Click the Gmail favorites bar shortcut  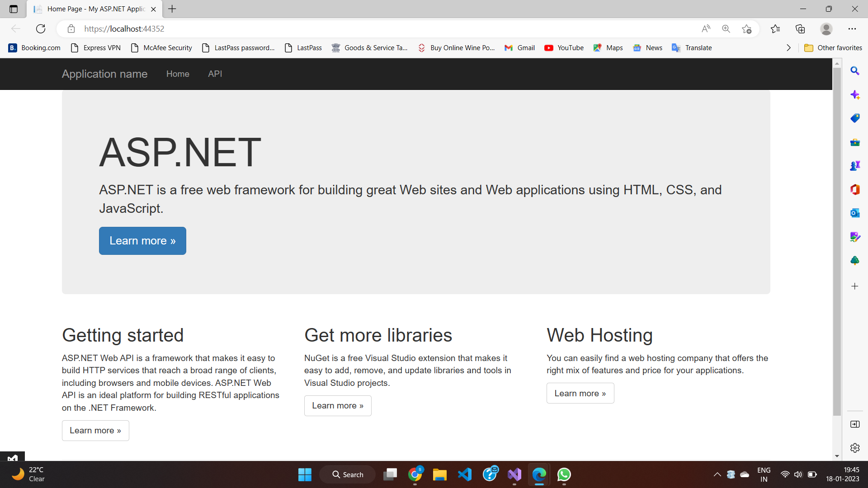click(519, 47)
